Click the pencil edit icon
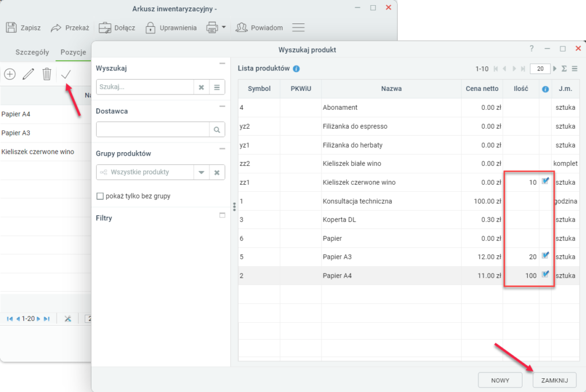 28,74
